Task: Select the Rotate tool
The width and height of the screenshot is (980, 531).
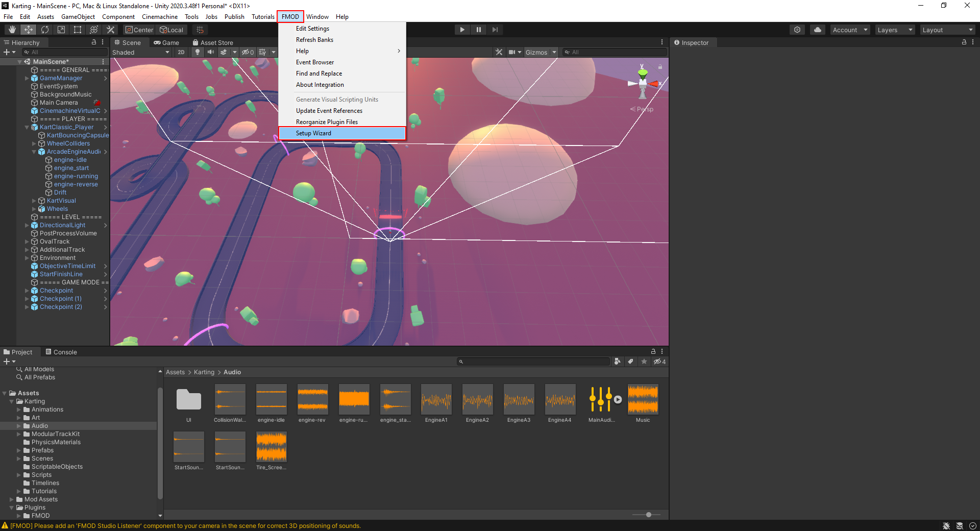Action: click(x=45, y=30)
